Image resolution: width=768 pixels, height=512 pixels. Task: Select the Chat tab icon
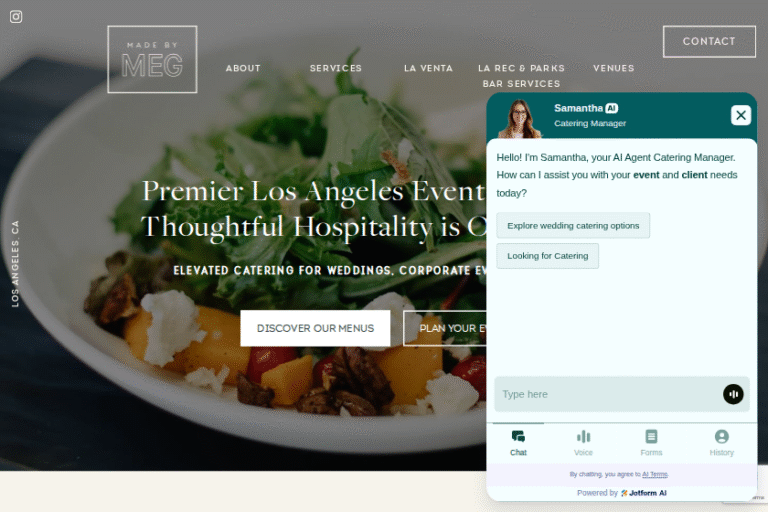518,437
